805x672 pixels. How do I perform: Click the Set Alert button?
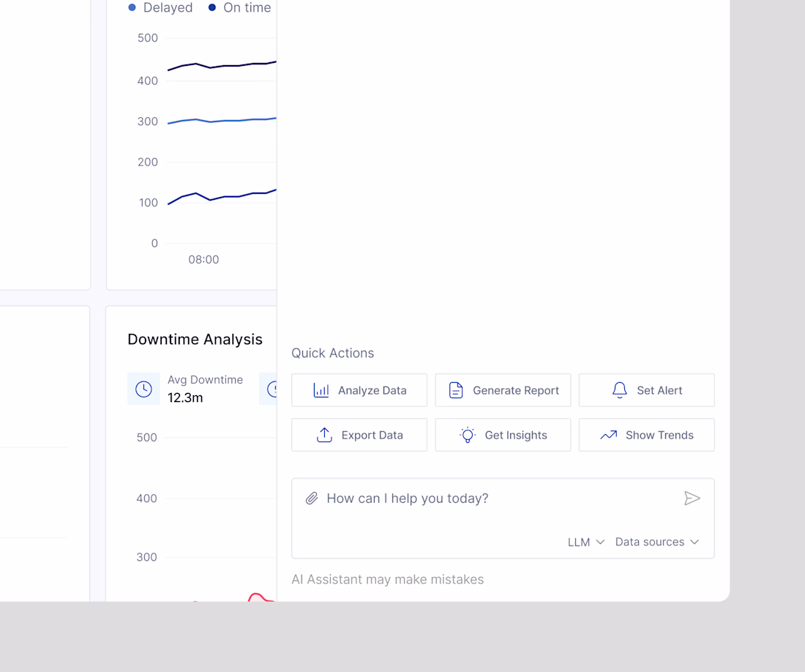click(x=647, y=390)
